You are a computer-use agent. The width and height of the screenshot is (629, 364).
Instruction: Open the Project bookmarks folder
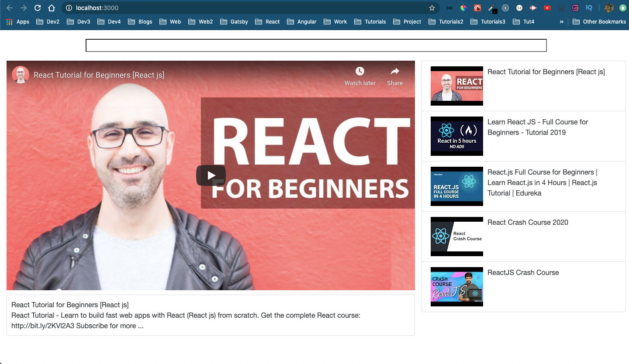pyautogui.click(x=407, y=21)
